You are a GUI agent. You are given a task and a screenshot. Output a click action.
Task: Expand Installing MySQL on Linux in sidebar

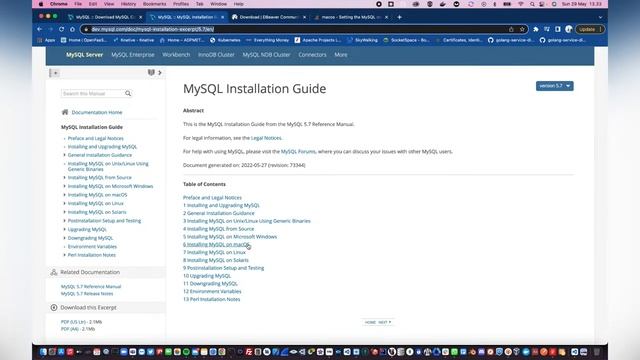[x=64, y=203]
